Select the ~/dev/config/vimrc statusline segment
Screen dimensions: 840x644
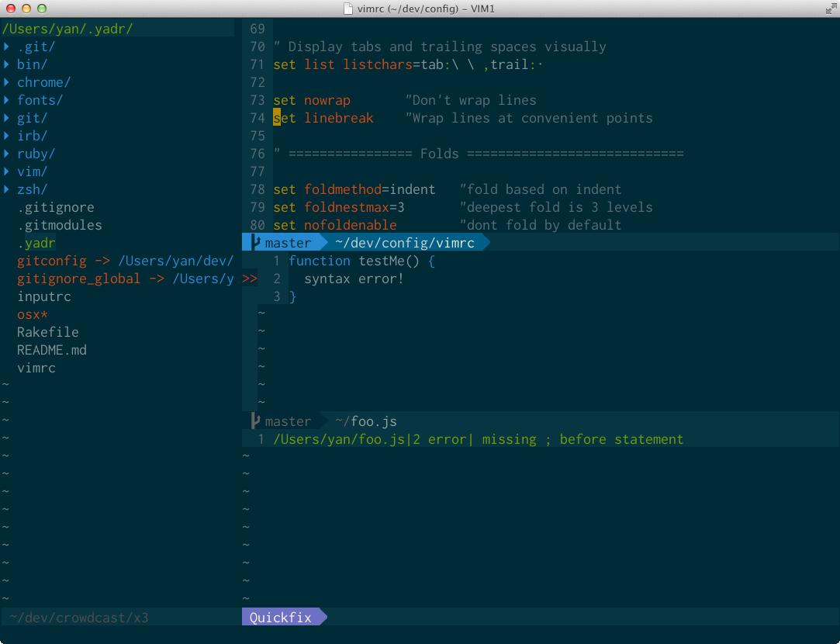click(x=404, y=243)
